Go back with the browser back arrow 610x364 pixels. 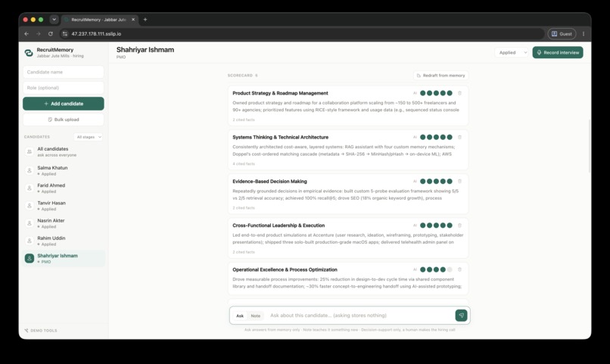click(26, 34)
